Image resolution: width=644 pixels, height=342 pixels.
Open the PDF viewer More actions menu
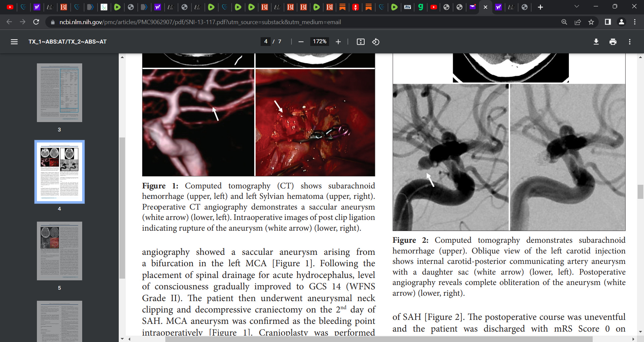(630, 42)
